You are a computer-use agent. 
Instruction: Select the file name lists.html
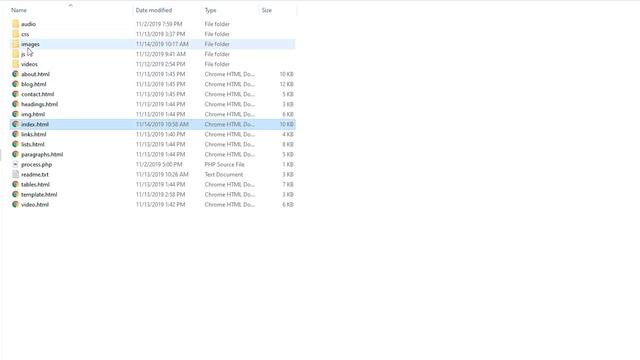pos(33,144)
